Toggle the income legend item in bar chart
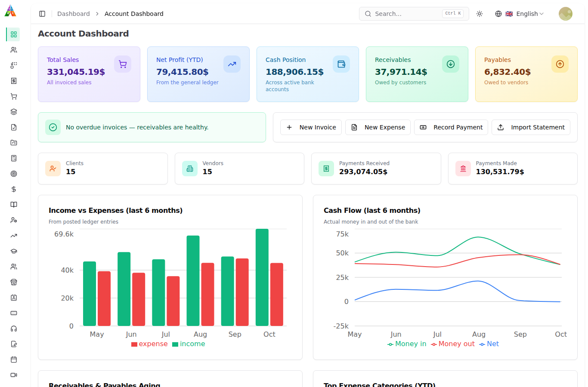The width and height of the screenshot is (588, 387). (189, 344)
